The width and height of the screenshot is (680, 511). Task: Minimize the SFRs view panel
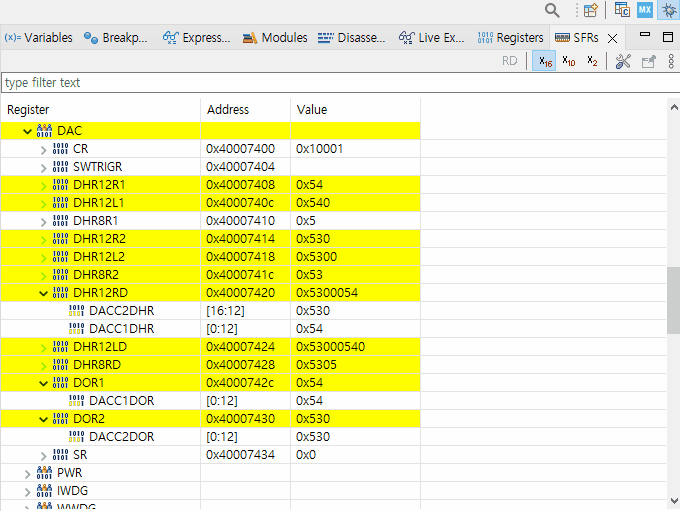pyautogui.click(x=645, y=34)
